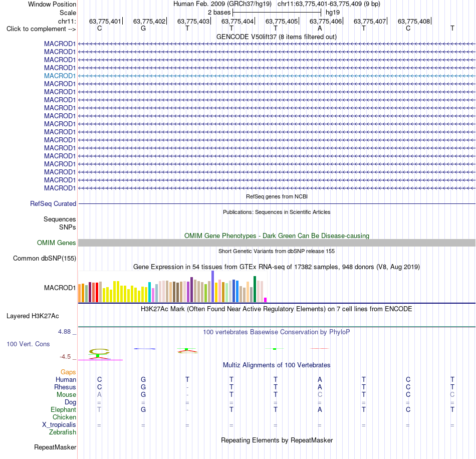
Task: Click the dark green GTEx expression bar
Action: point(255,289)
